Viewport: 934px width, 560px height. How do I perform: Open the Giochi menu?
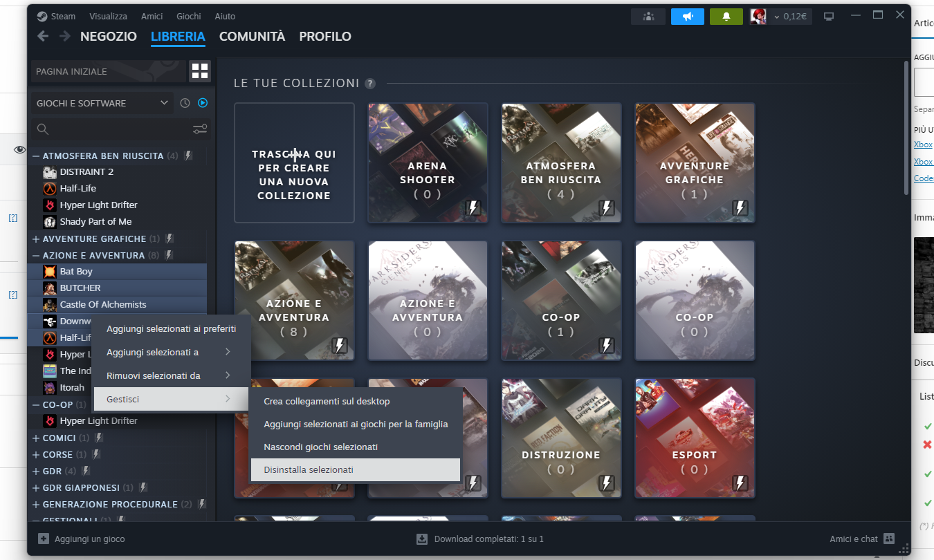point(189,16)
